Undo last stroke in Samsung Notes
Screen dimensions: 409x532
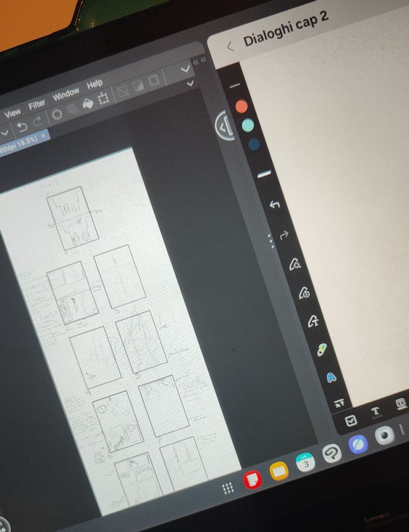[x=274, y=204]
